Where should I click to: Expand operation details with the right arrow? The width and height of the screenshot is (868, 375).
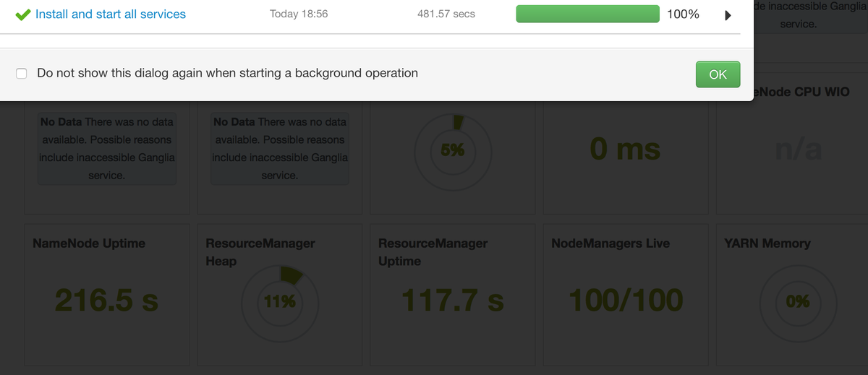(x=728, y=14)
